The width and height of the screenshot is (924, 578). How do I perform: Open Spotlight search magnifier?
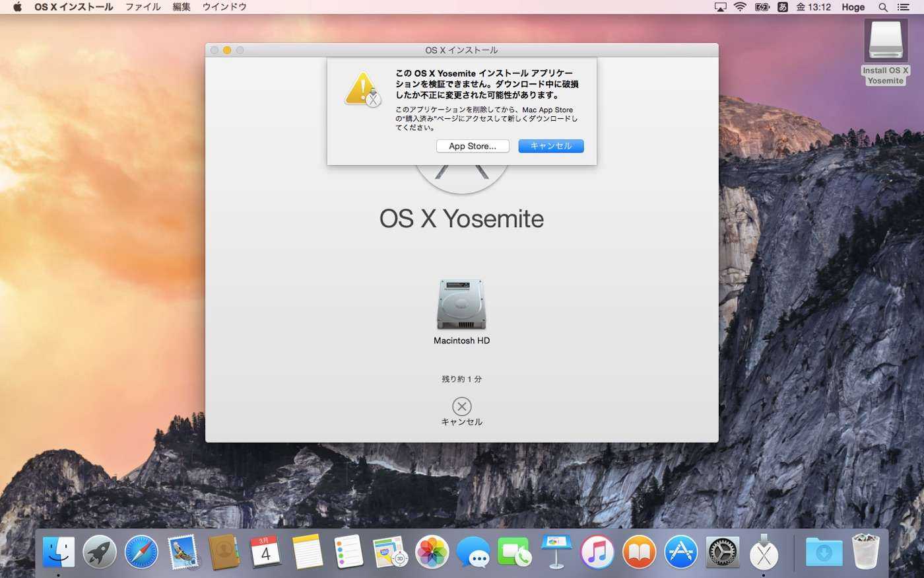(883, 7)
